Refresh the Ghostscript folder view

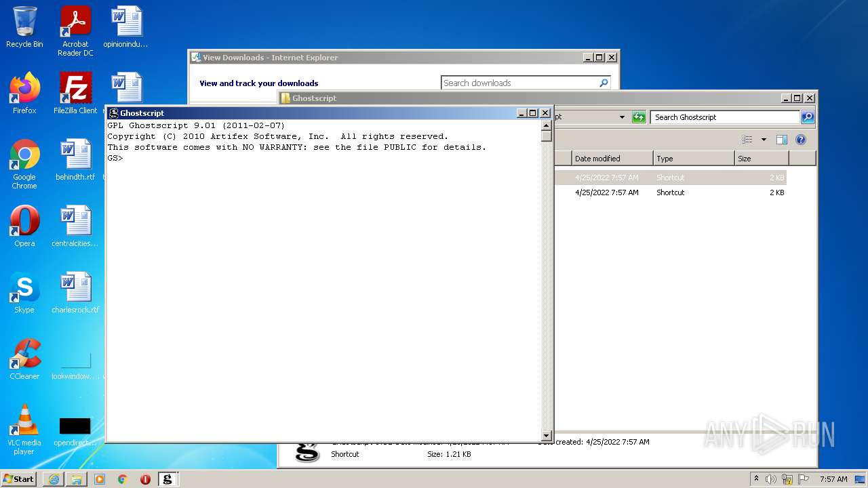(x=639, y=117)
